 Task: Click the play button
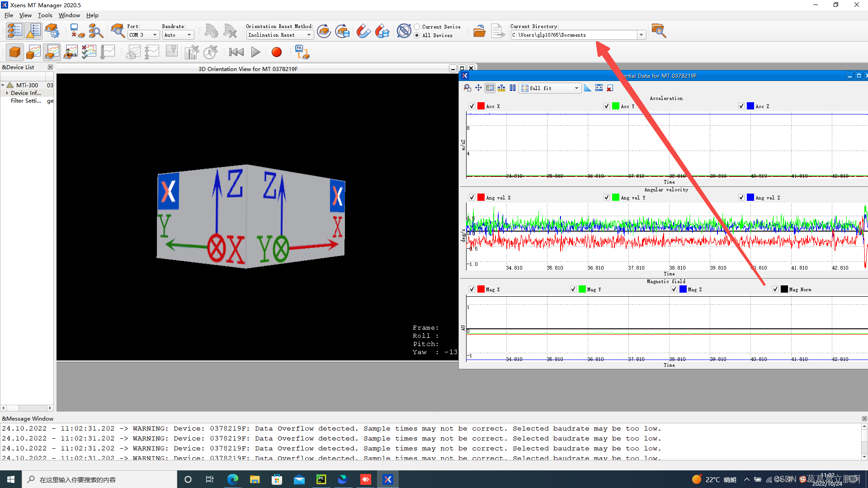click(255, 52)
